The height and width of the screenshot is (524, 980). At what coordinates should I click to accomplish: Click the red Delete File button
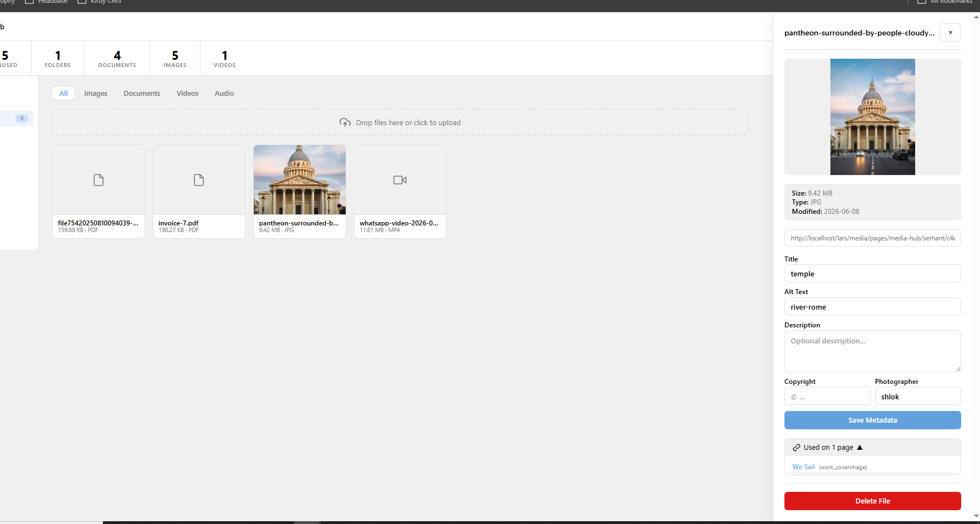point(873,501)
